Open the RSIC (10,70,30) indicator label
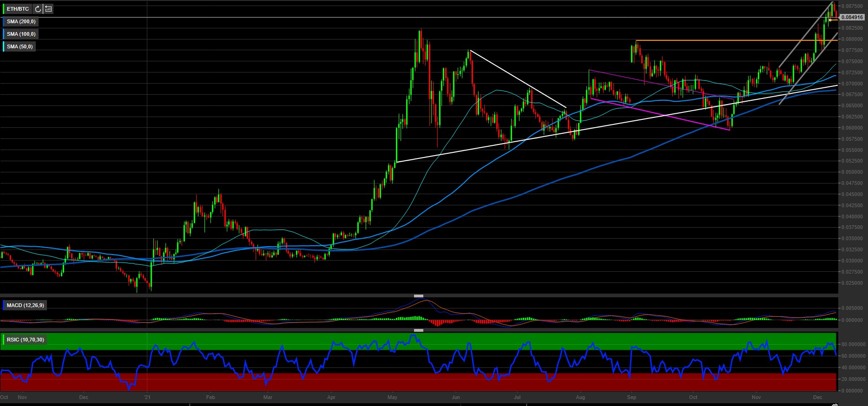This screenshot has width=868, height=406. point(26,340)
